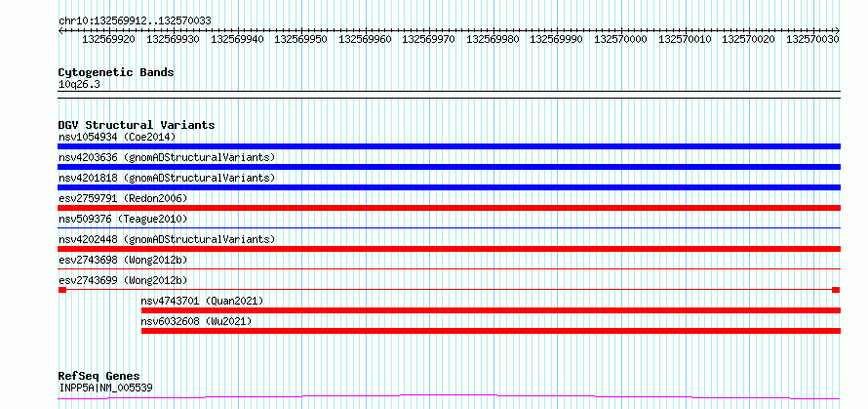
Task: Click the red bar under nsv4743701
Action: 491,310
